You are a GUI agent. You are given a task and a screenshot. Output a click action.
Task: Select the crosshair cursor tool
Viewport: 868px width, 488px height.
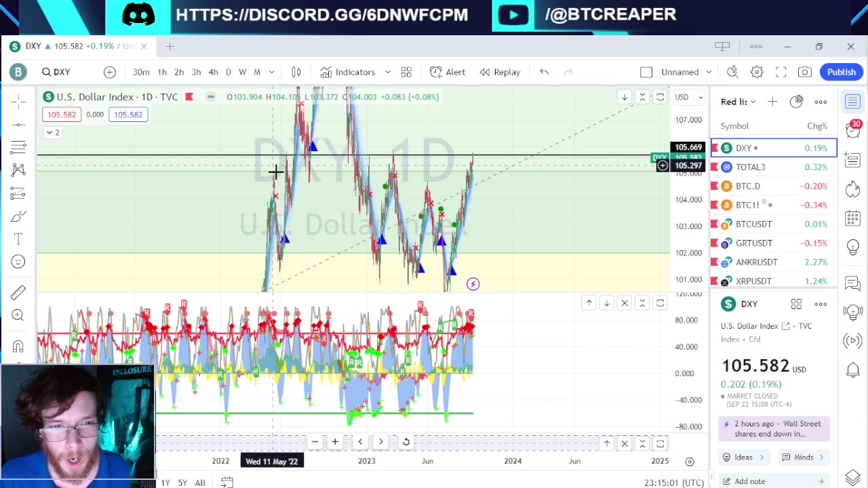click(18, 102)
